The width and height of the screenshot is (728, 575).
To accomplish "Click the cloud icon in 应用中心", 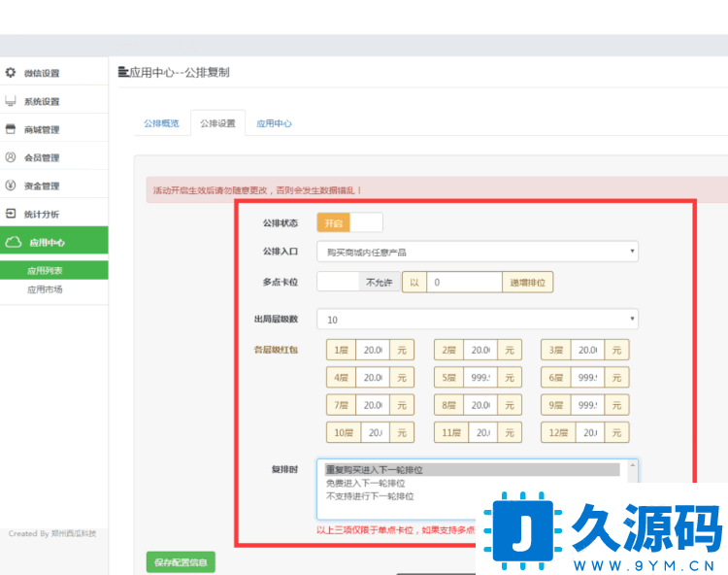I will click(x=13, y=243).
